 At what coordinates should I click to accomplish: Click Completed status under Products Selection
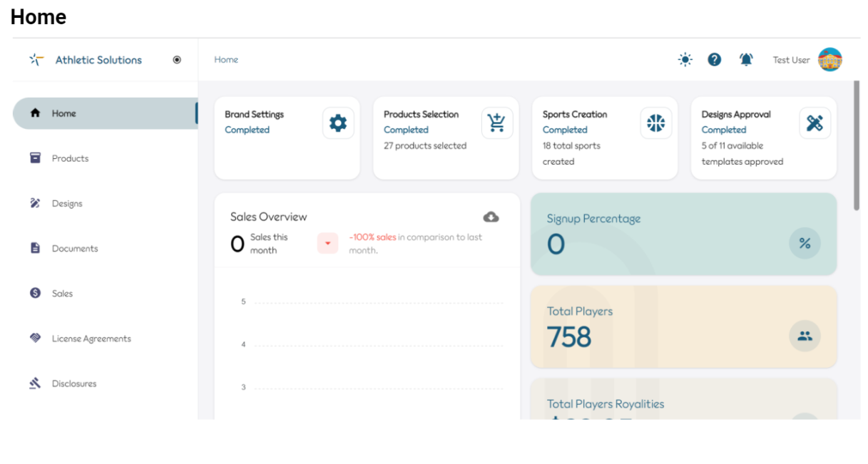pyautogui.click(x=406, y=130)
